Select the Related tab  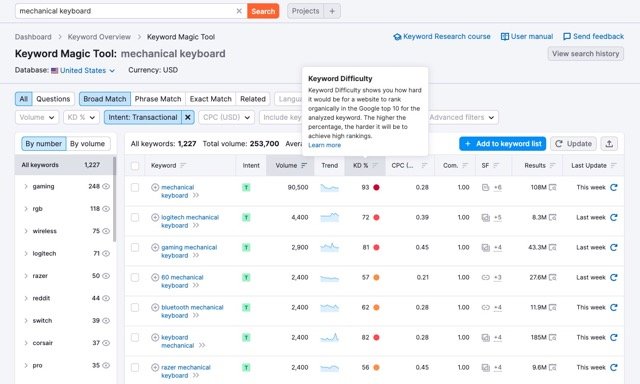pyautogui.click(x=253, y=99)
